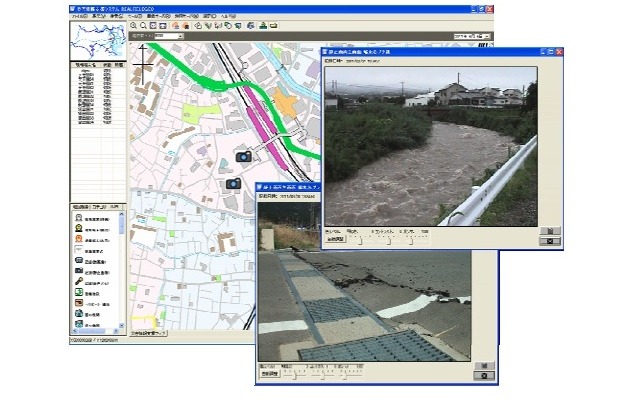Open the date dropdown at the dark bar's right end
The image size is (640, 400).
[471, 36]
